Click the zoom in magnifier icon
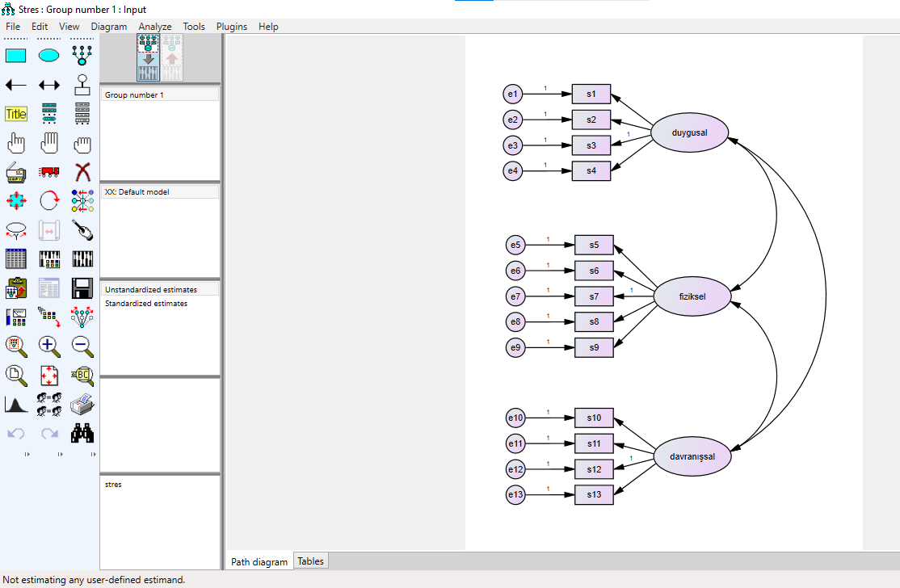 (49, 346)
